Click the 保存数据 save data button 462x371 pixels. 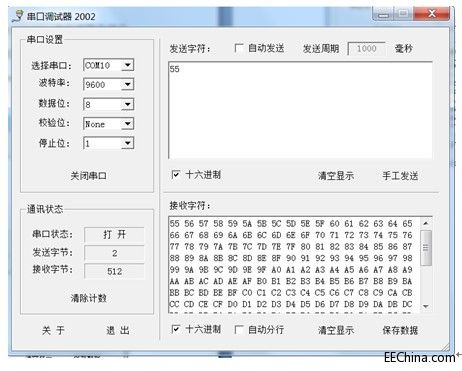(400, 330)
